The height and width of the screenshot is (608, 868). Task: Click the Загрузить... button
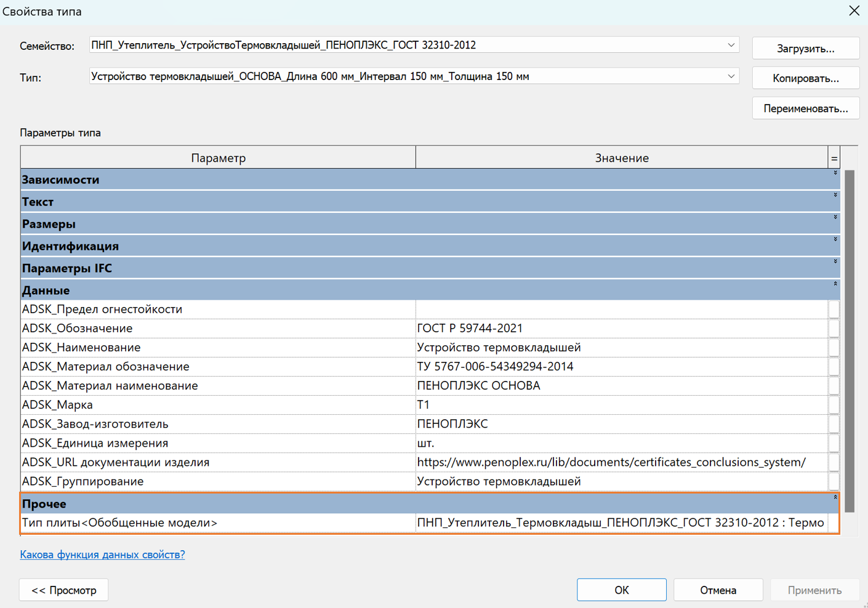click(805, 49)
